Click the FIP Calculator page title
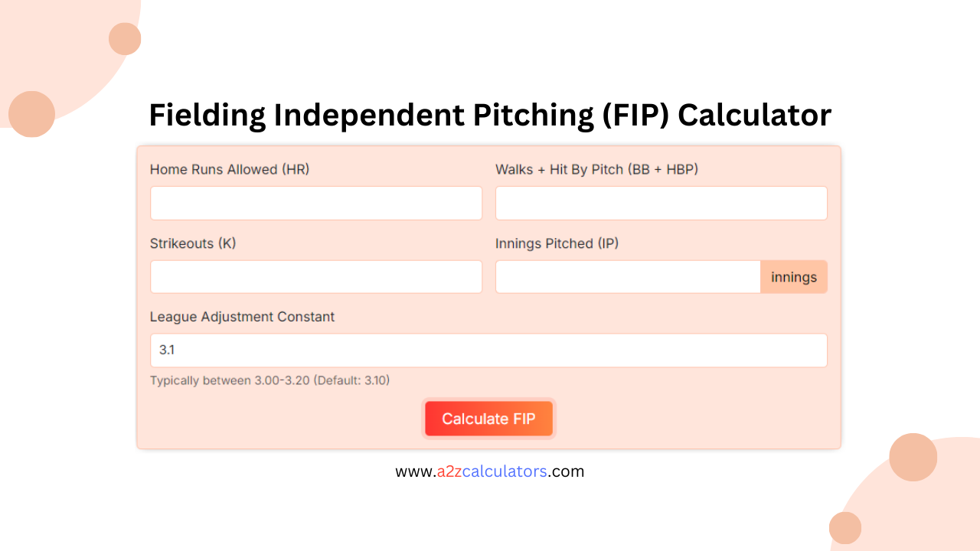The width and height of the screenshot is (980, 551). coord(490,115)
